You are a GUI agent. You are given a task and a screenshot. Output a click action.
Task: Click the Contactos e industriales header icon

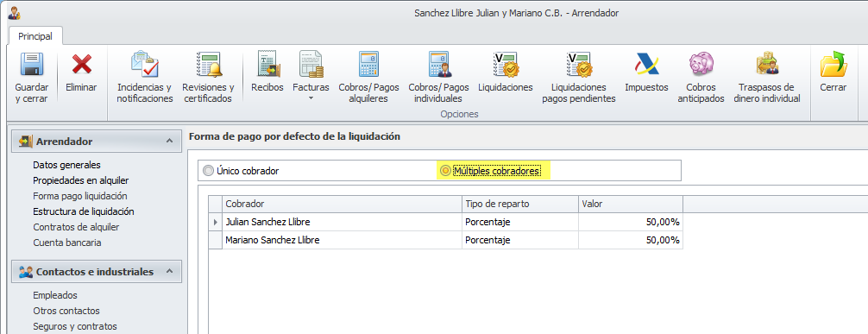pyautogui.click(x=26, y=272)
